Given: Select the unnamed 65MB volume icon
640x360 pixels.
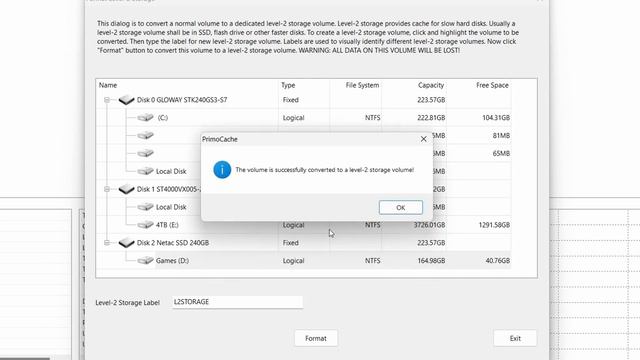Looking at the screenshot, I should click(145, 153).
